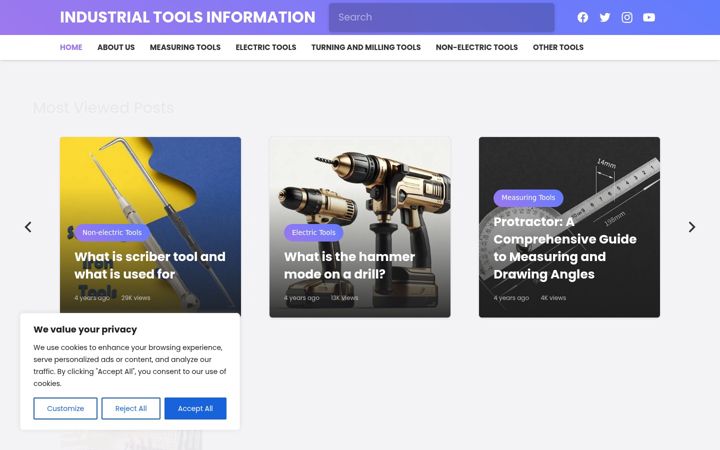Open the Protractor Comprehensive Guide post title

click(x=565, y=248)
